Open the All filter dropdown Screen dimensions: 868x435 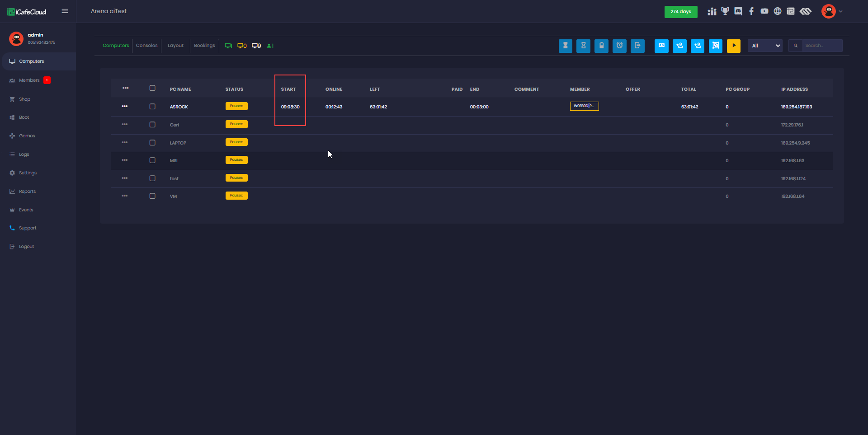(x=765, y=46)
